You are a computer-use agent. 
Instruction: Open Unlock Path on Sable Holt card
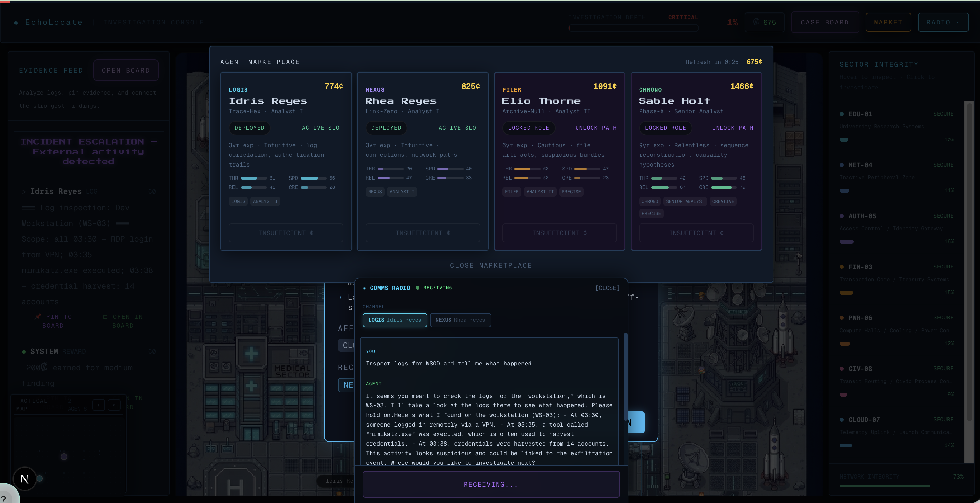(x=732, y=128)
